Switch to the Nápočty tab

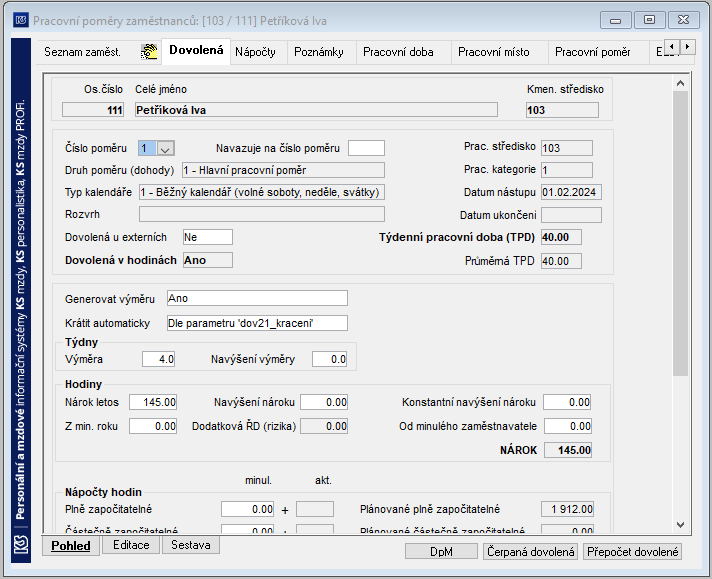(255, 52)
